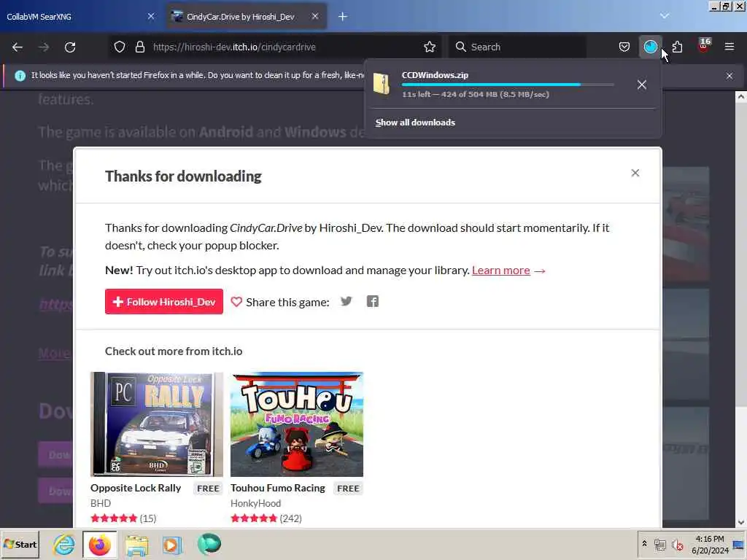Open the Opposite Lock Rally title link
Image resolution: width=747 pixels, height=560 pixels.
(136, 488)
